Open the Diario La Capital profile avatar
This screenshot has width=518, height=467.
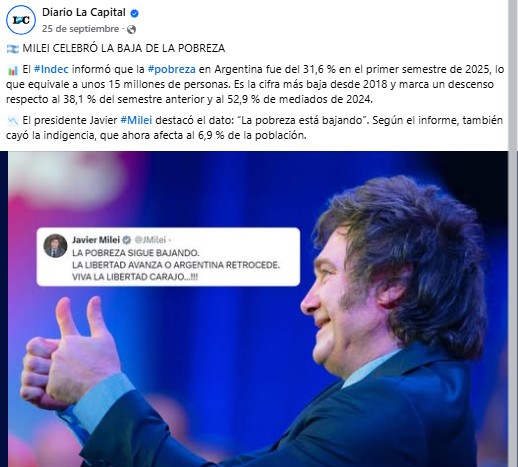click(x=21, y=20)
